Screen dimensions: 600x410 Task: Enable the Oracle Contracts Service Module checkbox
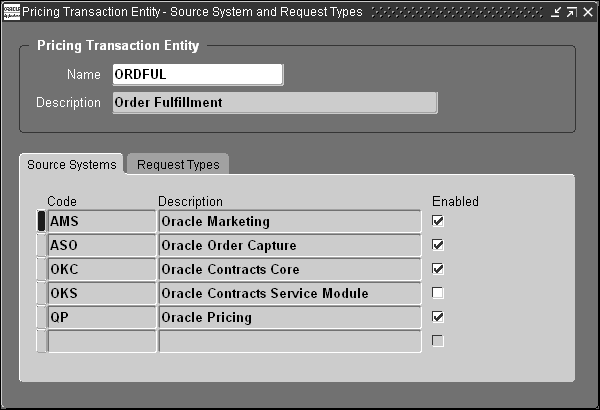tap(438, 293)
